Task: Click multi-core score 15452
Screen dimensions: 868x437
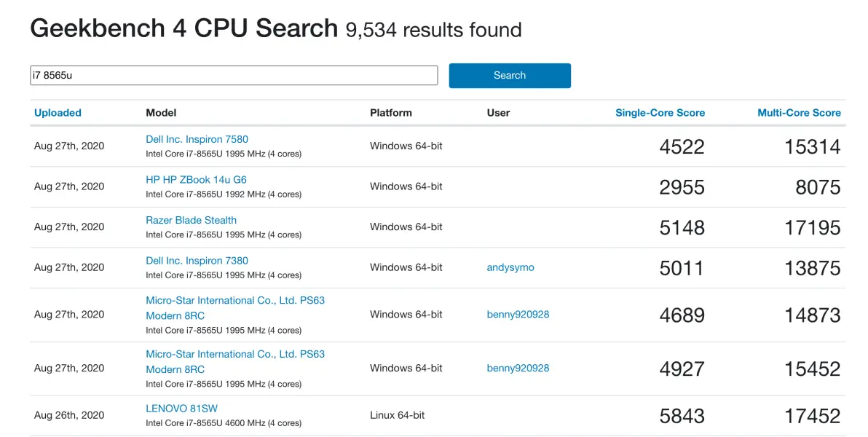Action: pos(812,369)
